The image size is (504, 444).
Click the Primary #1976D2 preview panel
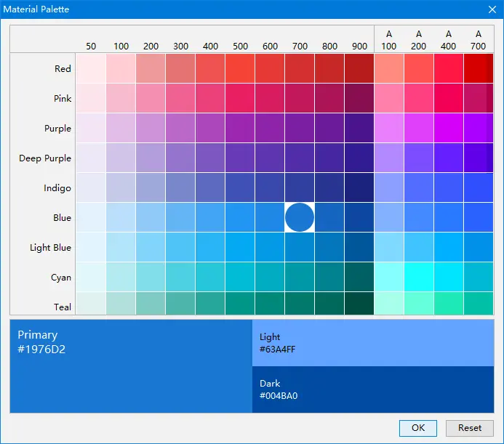[x=131, y=366]
